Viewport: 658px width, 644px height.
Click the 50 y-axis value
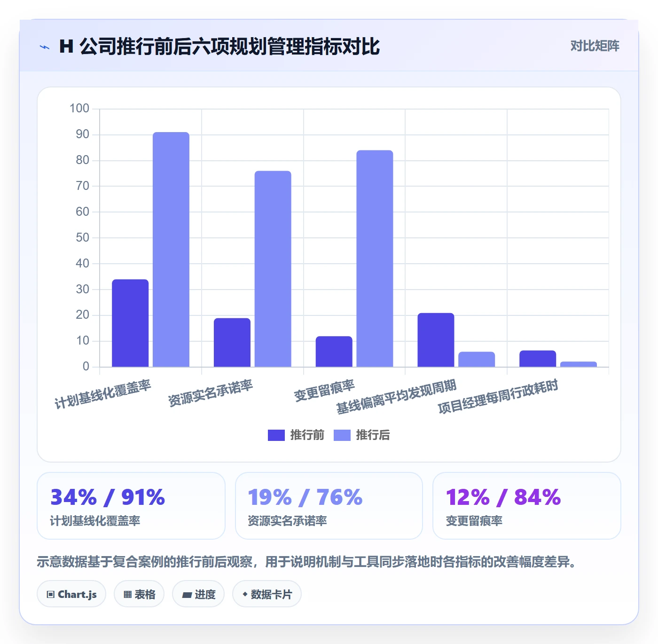(83, 237)
